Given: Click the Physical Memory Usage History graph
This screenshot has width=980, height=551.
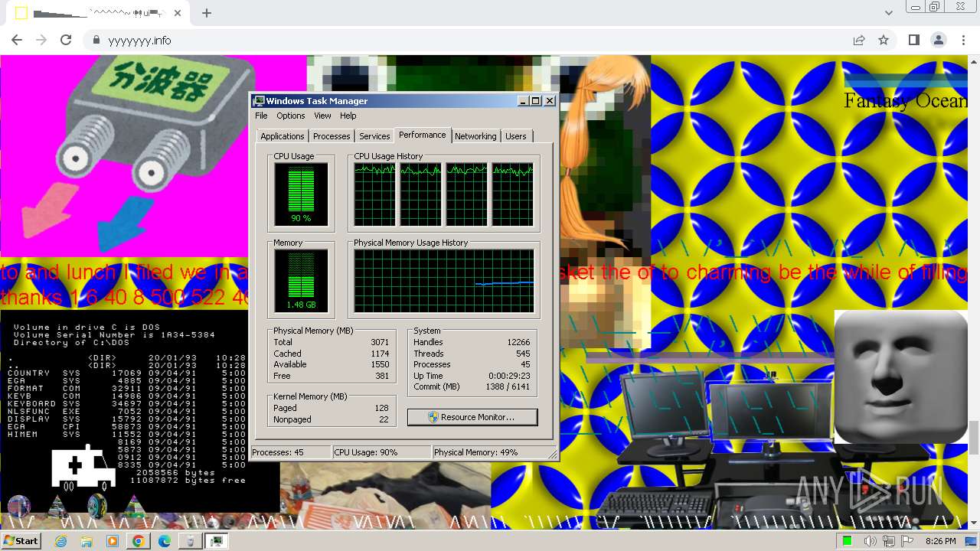Looking at the screenshot, I should [443, 281].
